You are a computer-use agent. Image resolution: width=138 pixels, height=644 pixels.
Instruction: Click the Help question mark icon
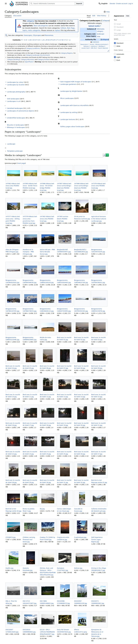104,12
